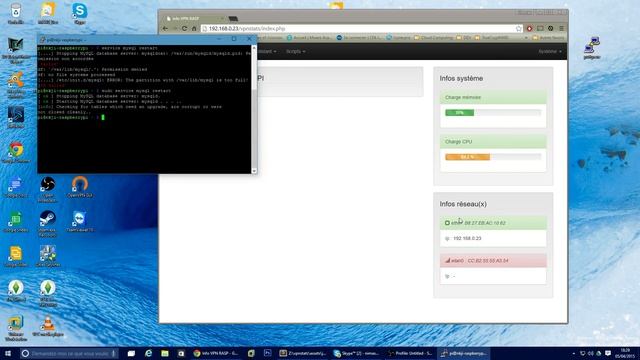This screenshot has height=360, width=640.
Task: Open Chrome's hamburger menu
Action: point(561,29)
